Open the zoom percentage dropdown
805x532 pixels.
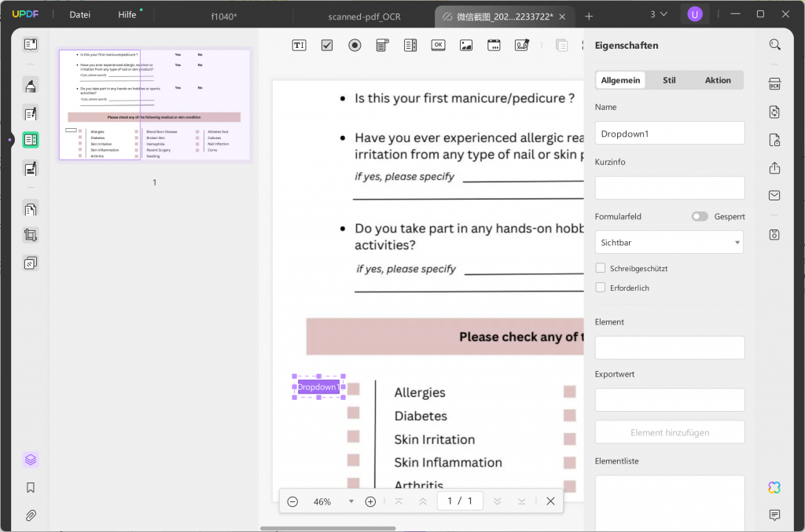tap(350, 501)
